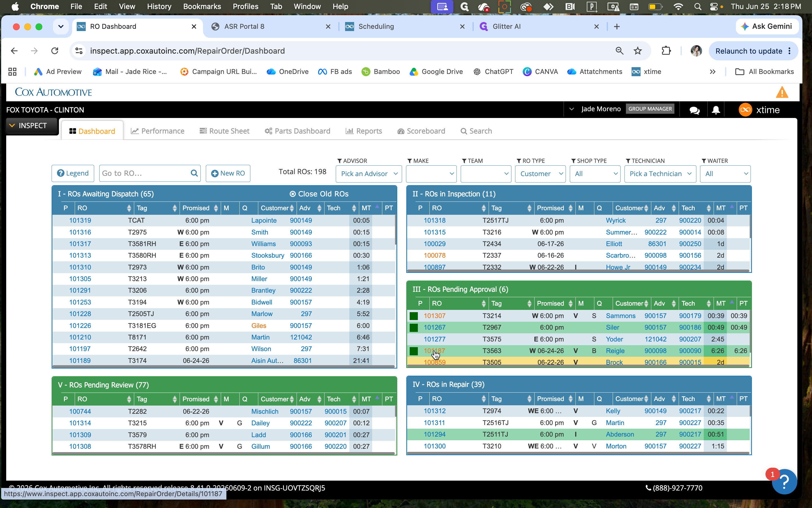Click the Chrome profile avatar
The height and width of the screenshot is (508, 812).
click(x=696, y=51)
